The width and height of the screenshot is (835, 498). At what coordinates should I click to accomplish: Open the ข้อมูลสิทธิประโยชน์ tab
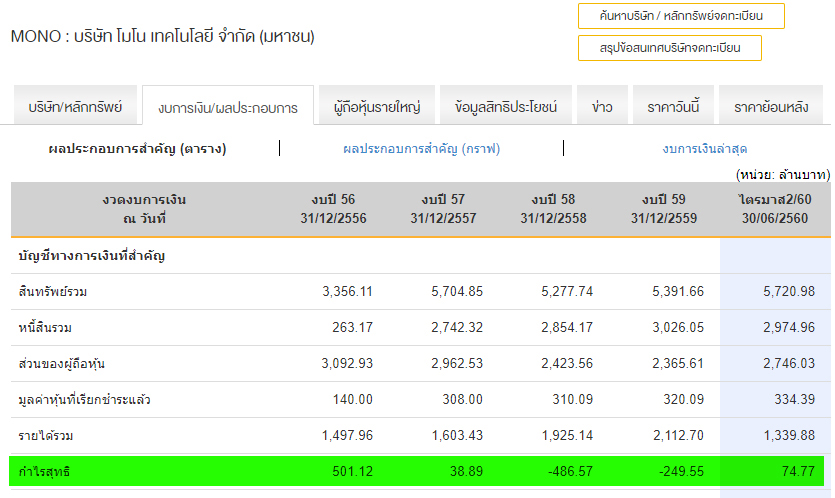[x=506, y=107]
